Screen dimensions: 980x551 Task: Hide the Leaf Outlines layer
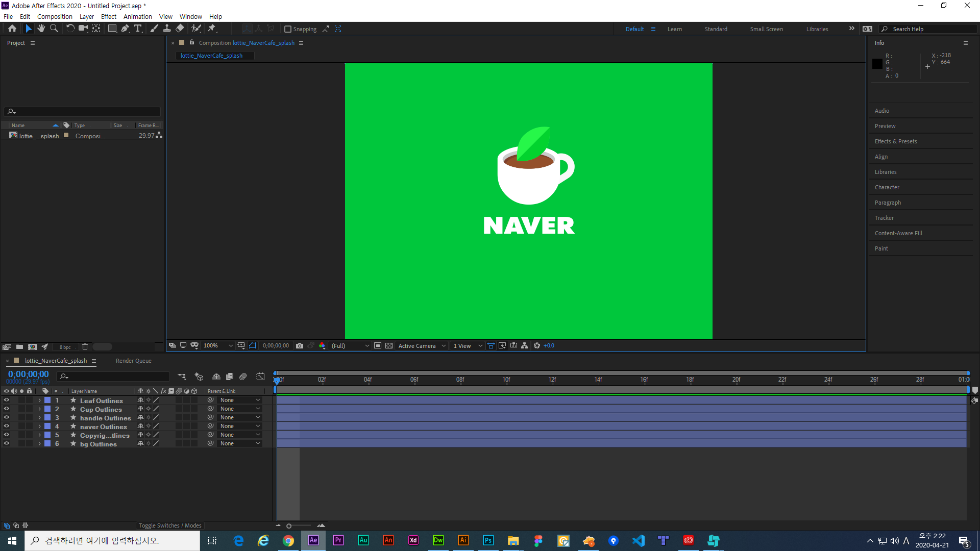click(x=7, y=400)
